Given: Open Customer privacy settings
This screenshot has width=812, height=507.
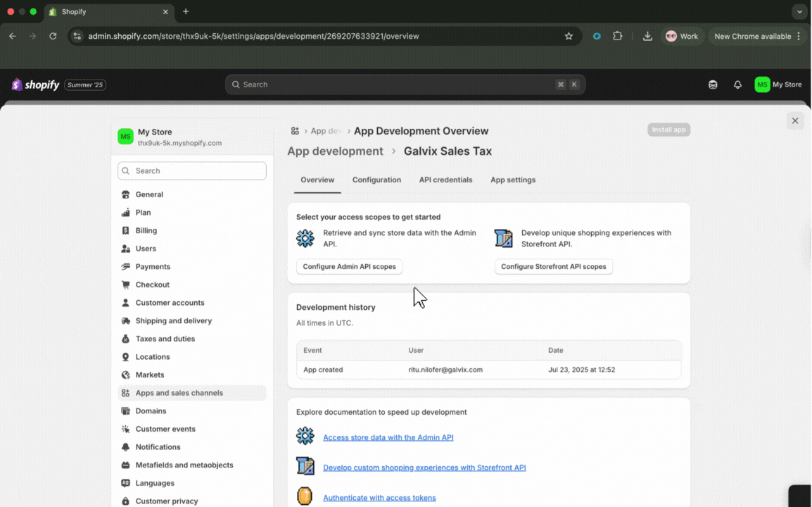Looking at the screenshot, I should 191,501.
